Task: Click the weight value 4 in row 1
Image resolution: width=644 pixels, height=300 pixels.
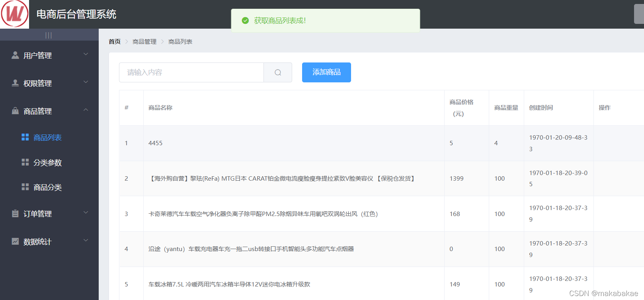Action: click(496, 143)
